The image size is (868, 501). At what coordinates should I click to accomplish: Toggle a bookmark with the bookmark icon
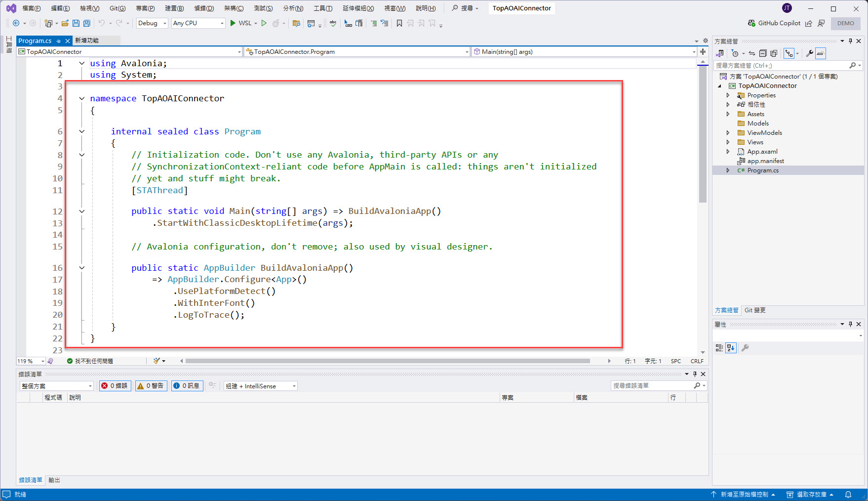tap(399, 23)
